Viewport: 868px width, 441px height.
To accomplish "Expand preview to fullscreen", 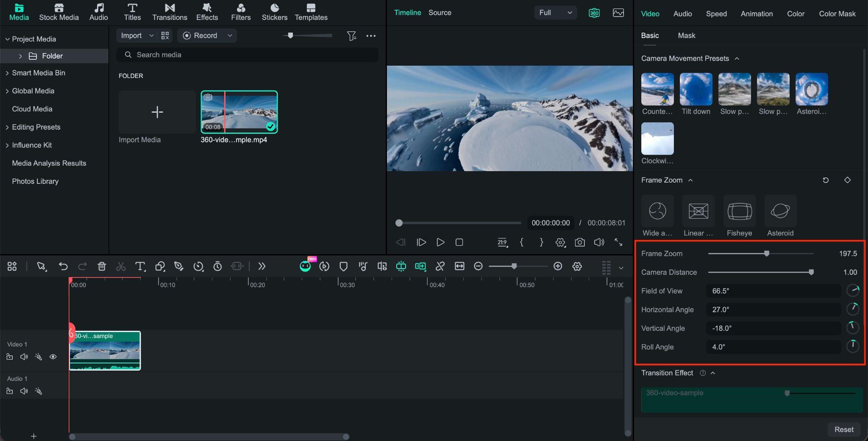I will 618,242.
